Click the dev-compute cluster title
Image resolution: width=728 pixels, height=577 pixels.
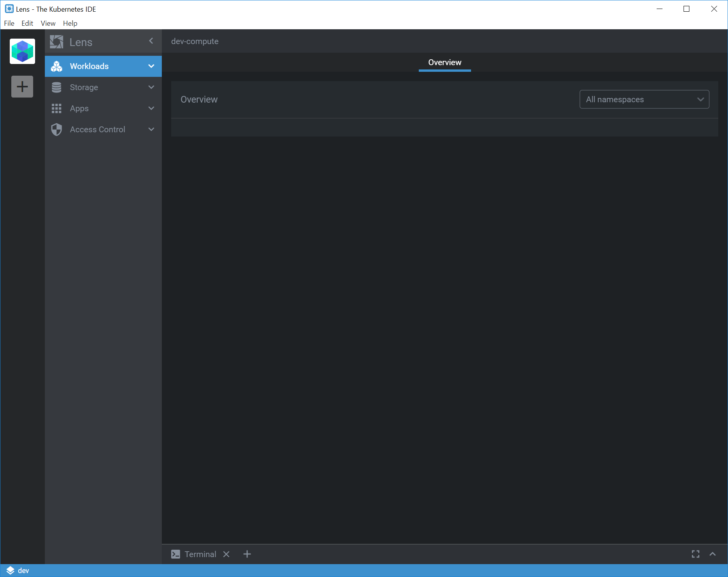(195, 41)
